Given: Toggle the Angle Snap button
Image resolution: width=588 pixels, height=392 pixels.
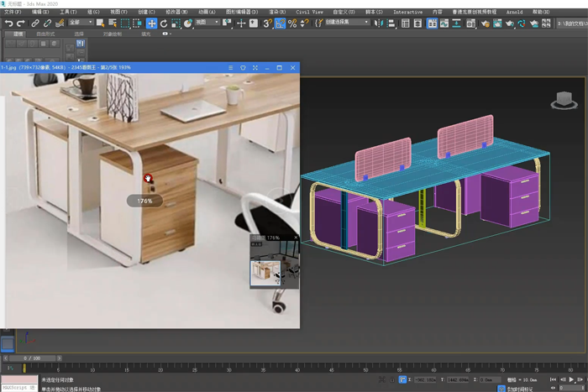Looking at the screenshot, I should (280, 24).
